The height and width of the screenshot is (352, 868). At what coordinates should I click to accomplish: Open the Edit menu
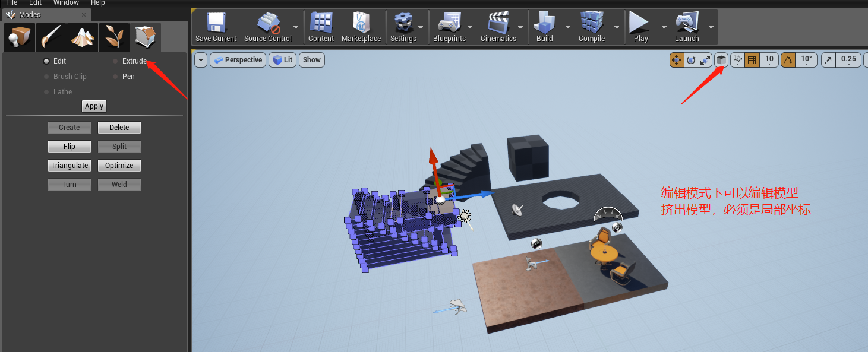coord(35,3)
